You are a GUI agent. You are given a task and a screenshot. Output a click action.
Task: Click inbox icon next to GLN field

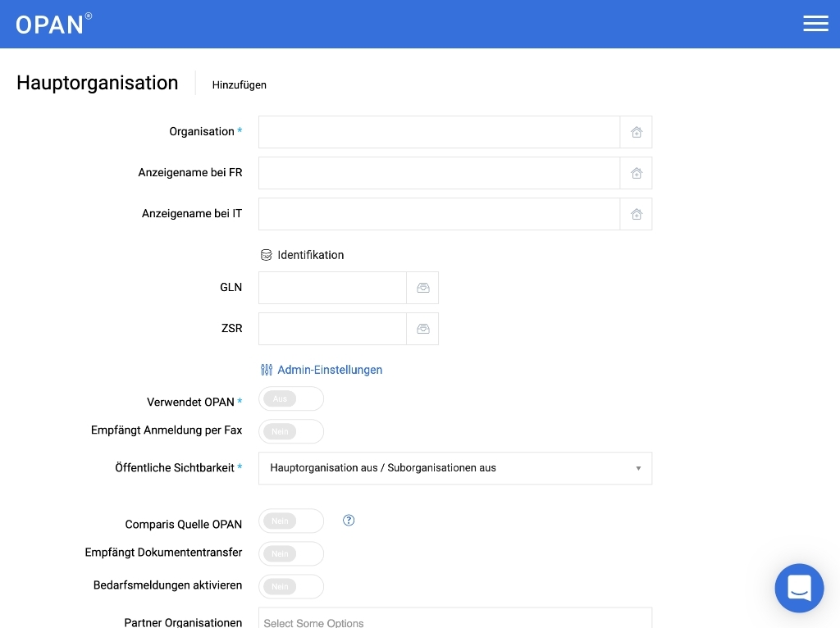click(x=422, y=288)
